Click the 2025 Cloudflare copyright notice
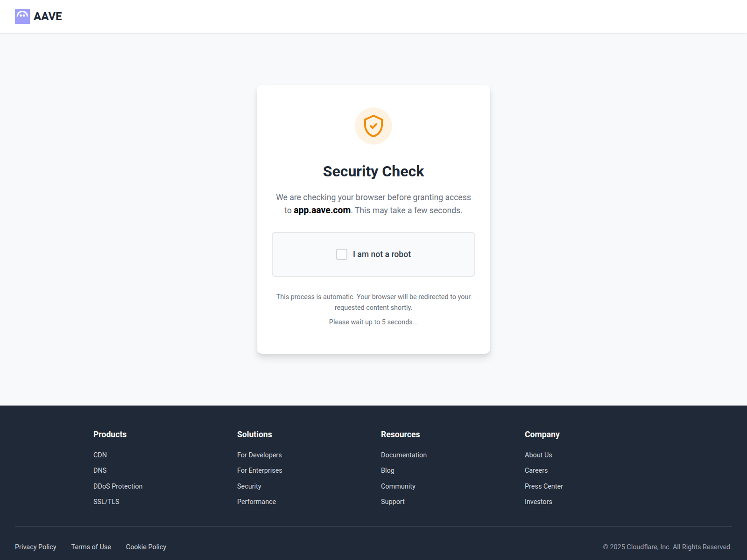The height and width of the screenshot is (560, 747). click(667, 547)
